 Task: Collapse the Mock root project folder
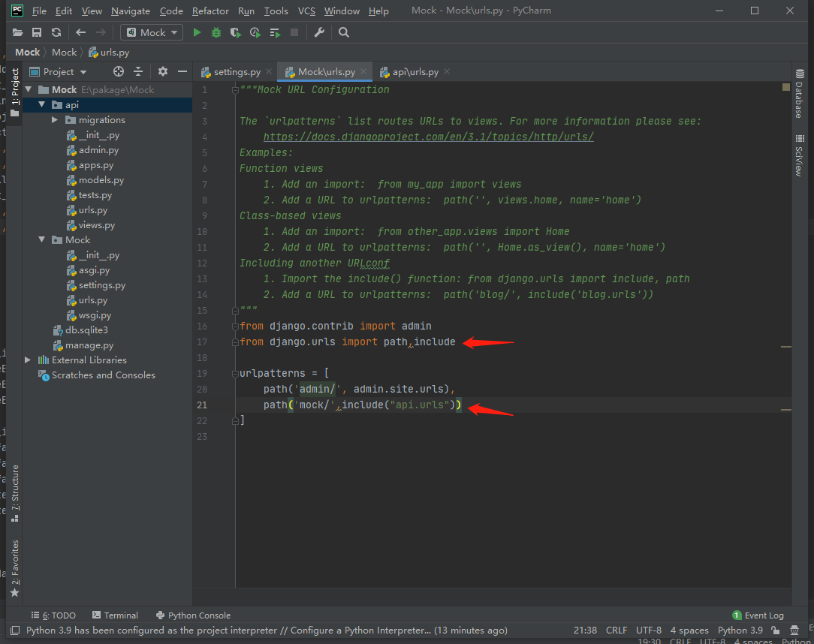click(29, 90)
